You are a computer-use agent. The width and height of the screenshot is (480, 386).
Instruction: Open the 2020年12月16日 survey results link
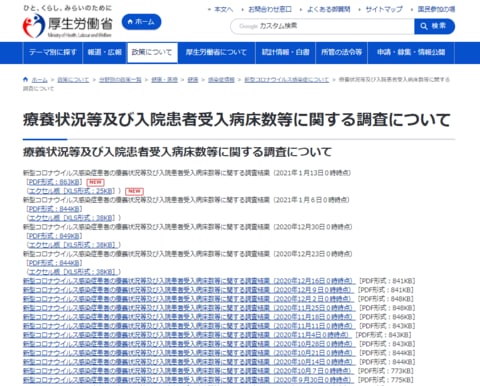(188, 281)
